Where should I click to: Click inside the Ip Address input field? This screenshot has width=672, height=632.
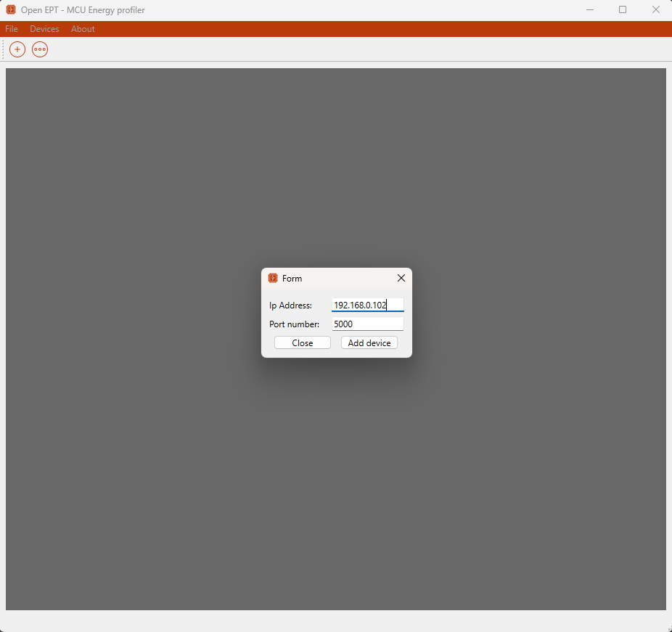tap(367, 305)
